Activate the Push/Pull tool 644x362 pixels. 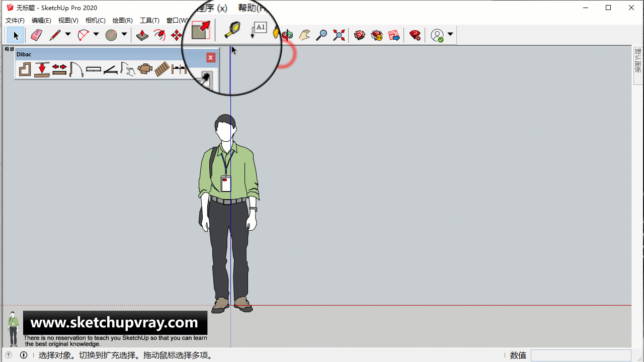coord(142,35)
